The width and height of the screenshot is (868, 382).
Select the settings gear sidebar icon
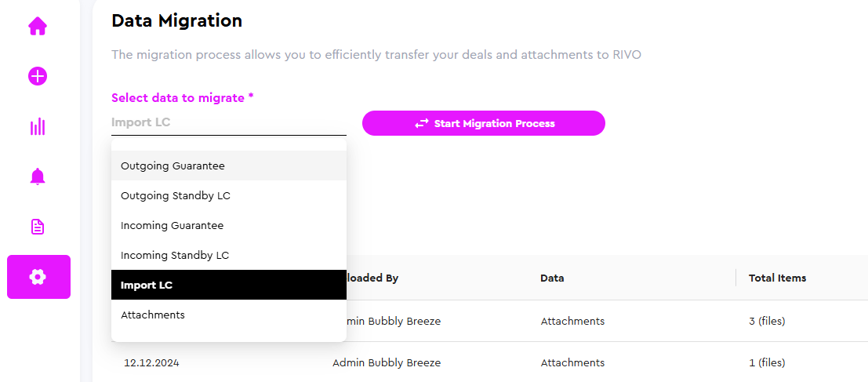point(38,277)
